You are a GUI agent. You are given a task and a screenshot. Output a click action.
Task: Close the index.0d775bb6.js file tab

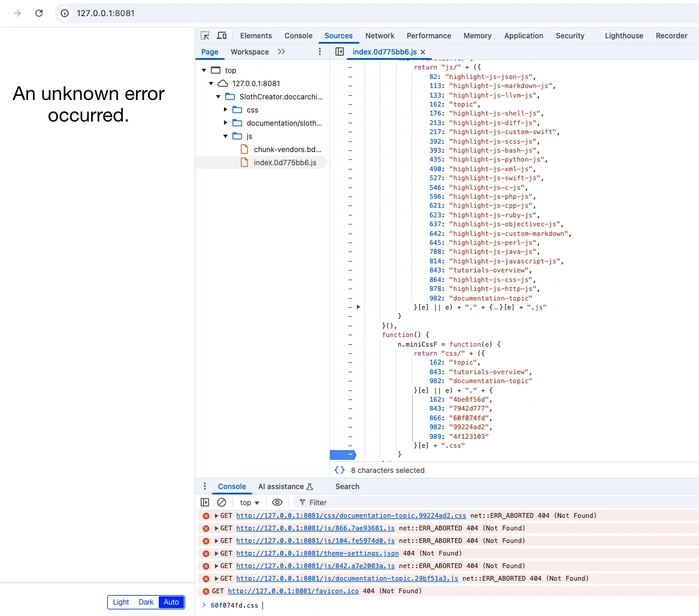pos(423,52)
